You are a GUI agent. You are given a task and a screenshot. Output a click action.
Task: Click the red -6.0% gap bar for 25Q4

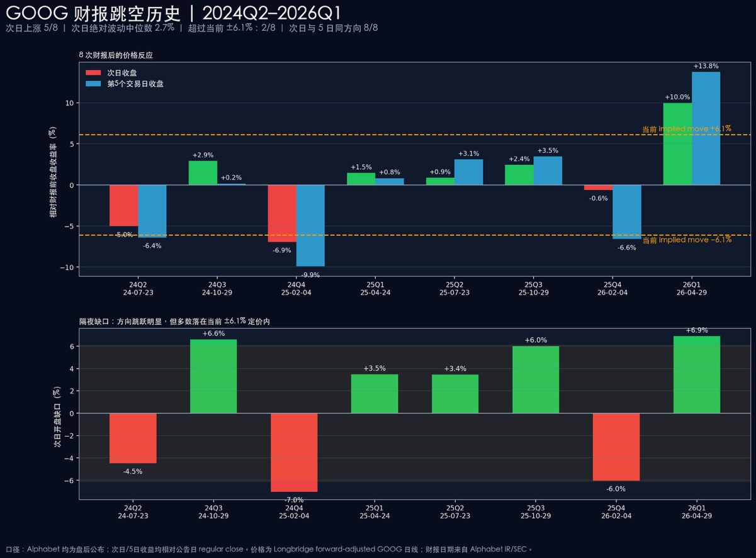tap(616, 447)
